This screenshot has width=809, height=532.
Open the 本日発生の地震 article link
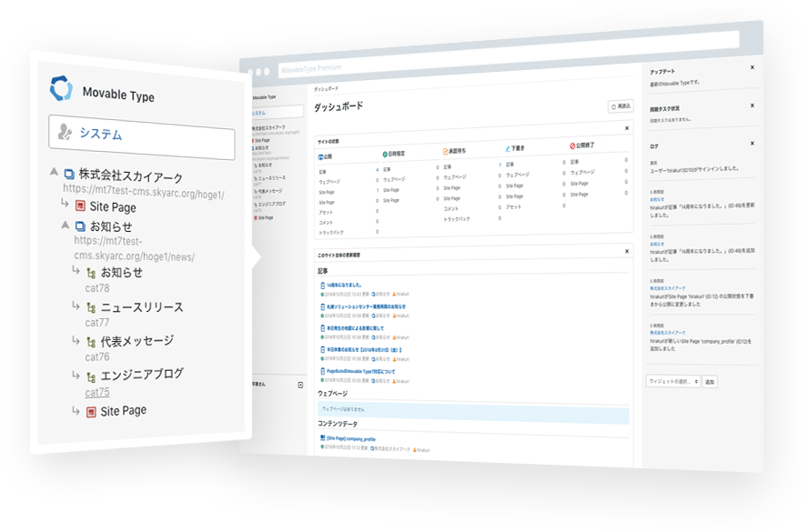356,328
